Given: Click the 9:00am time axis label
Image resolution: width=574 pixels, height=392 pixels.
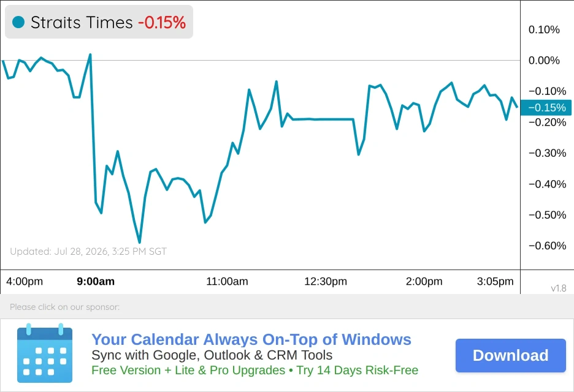Looking at the screenshot, I should (96, 281).
